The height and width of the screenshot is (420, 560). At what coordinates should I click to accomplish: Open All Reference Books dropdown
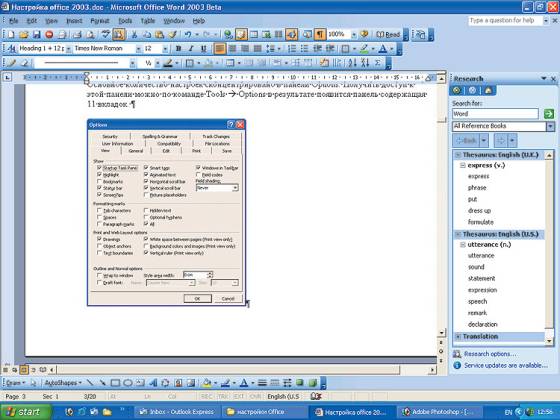coord(550,126)
